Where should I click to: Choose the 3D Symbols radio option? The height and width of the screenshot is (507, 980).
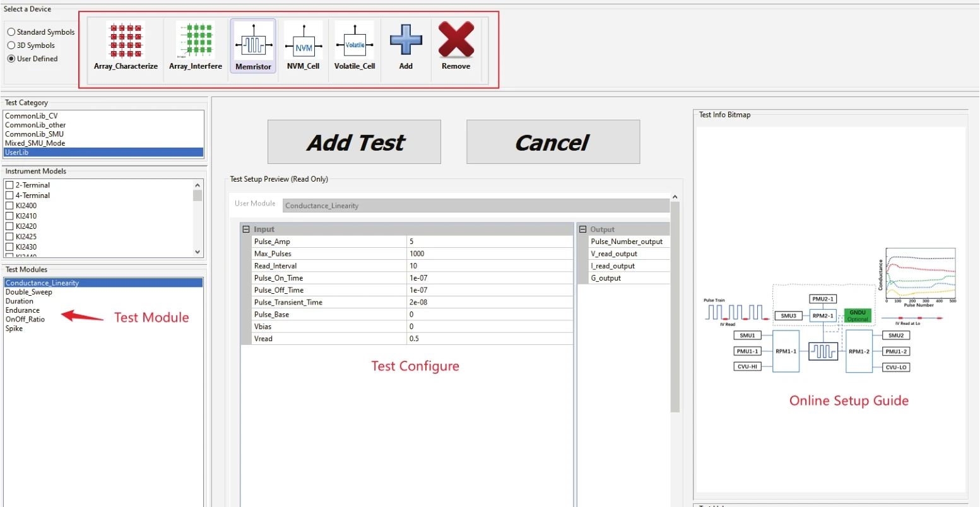(11, 45)
